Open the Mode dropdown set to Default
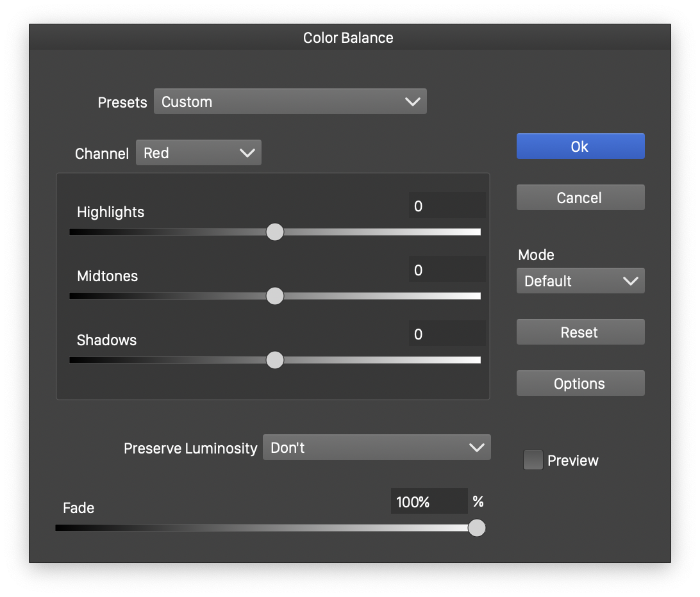The width and height of the screenshot is (700, 597). click(x=580, y=281)
